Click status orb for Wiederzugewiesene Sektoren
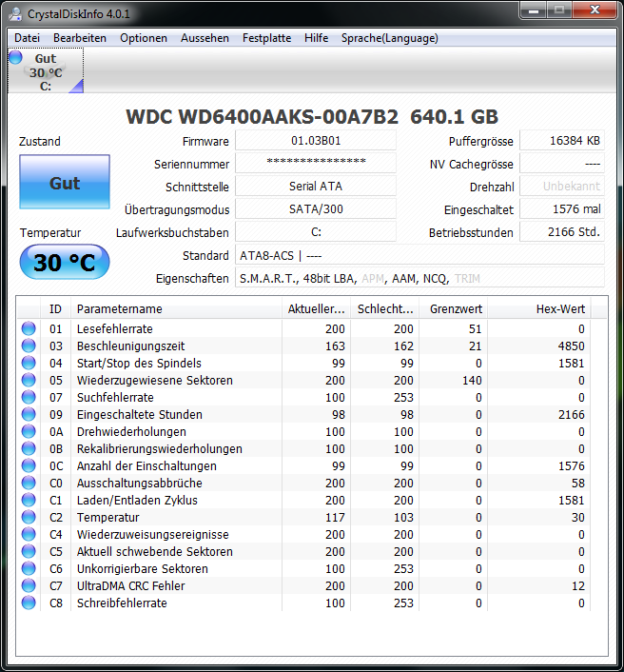This screenshot has height=672, width=624. pyautogui.click(x=29, y=380)
